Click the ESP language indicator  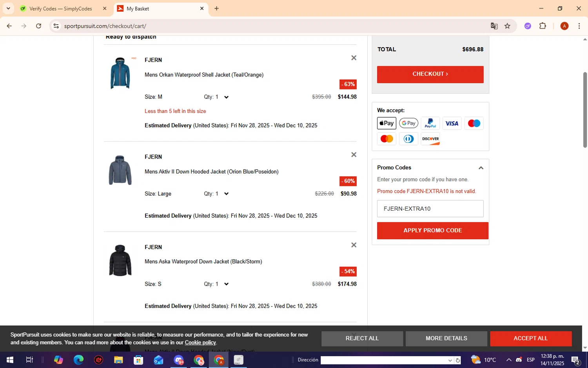pyautogui.click(x=530, y=360)
